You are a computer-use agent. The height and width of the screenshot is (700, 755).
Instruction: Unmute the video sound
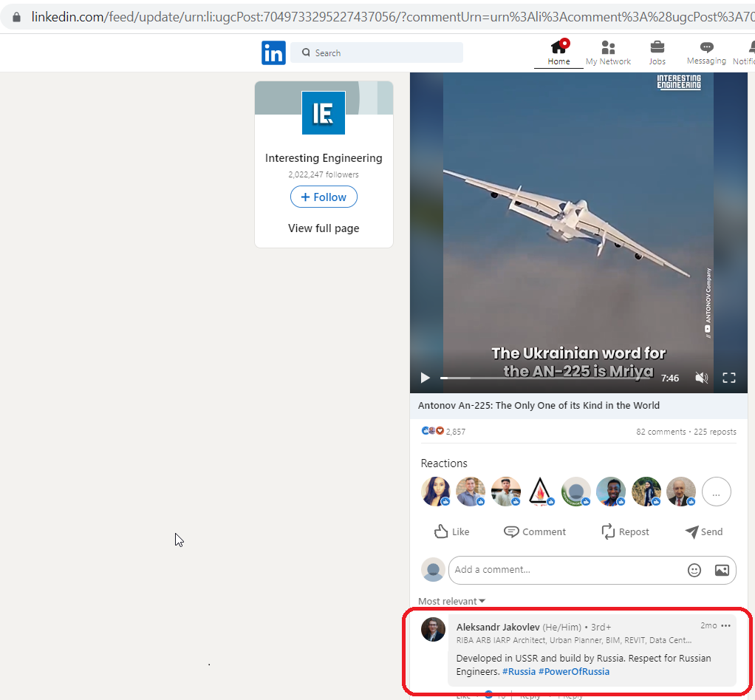tap(702, 378)
